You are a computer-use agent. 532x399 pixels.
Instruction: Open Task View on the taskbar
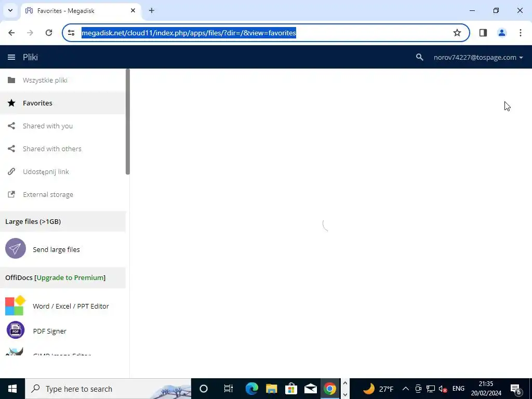pos(229,389)
